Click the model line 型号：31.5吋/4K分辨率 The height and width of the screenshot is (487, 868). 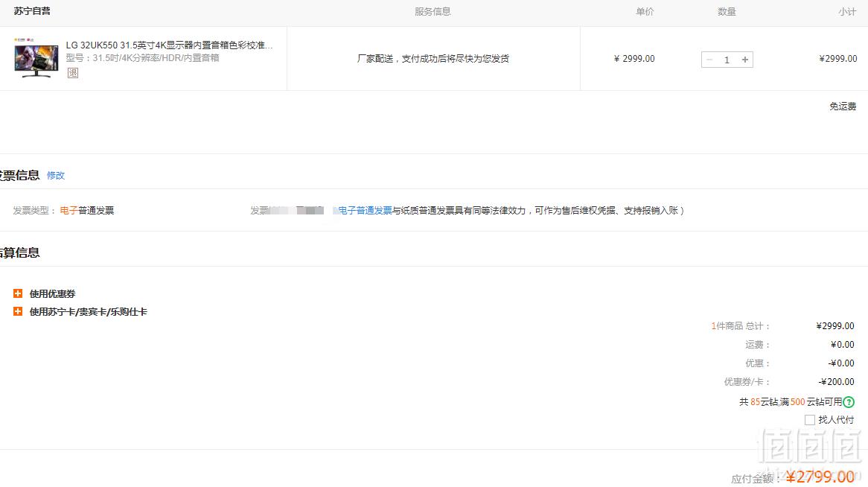pos(142,57)
